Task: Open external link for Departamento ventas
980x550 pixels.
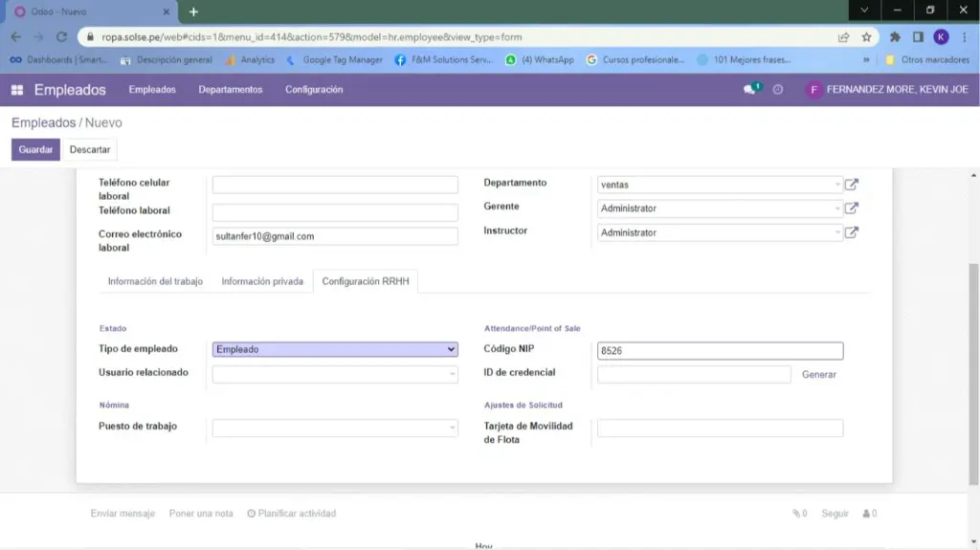Action: 851,185
